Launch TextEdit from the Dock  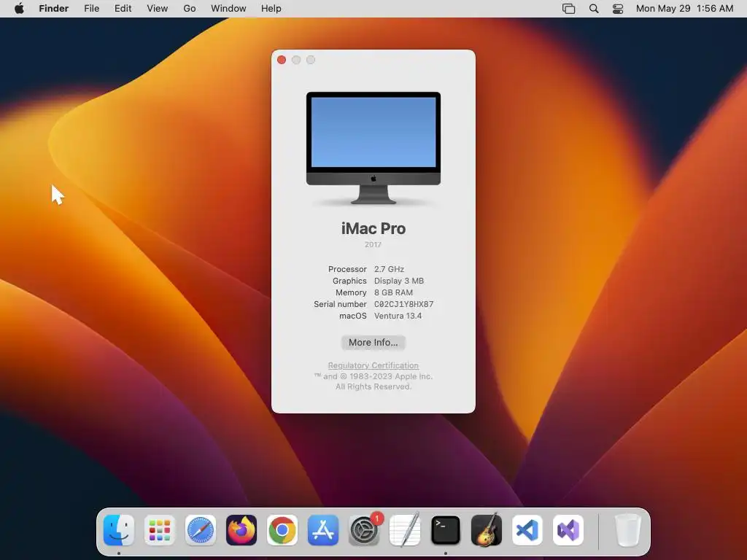coord(405,530)
